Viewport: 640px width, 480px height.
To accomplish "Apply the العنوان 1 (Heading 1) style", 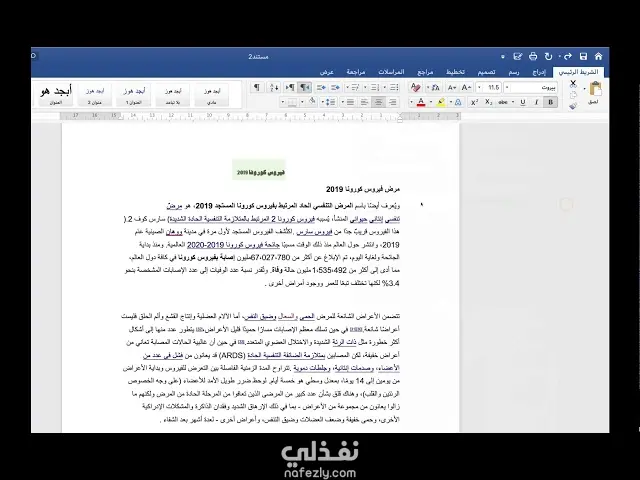I will (x=134, y=96).
